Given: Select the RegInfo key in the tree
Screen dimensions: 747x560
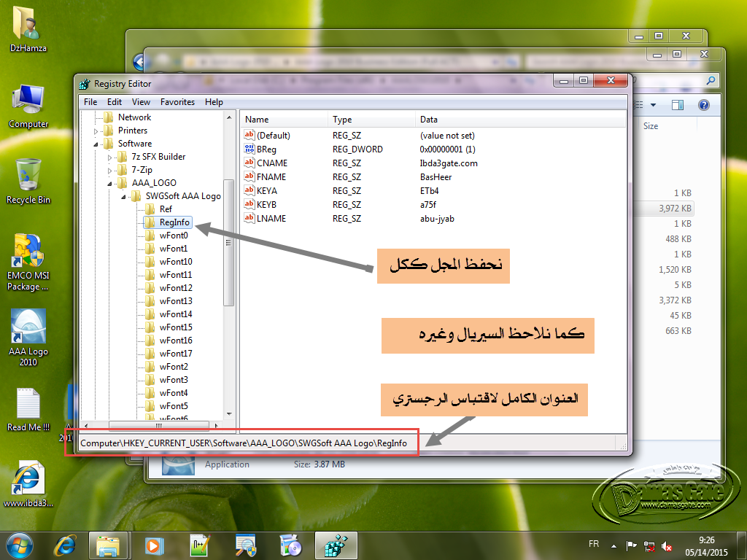Looking at the screenshot, I should pos(174,222).
